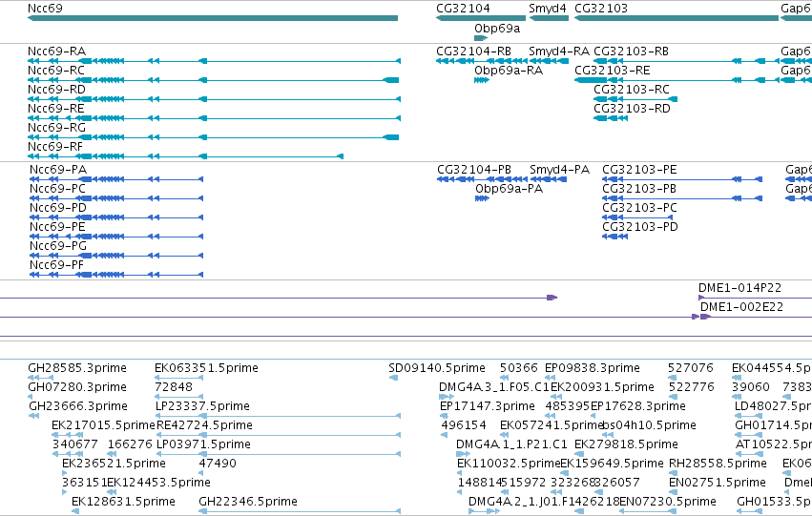This screenshot has height=516, width=812.
Task: Select EST EP09838.3prime
Action: pos(593,368)
